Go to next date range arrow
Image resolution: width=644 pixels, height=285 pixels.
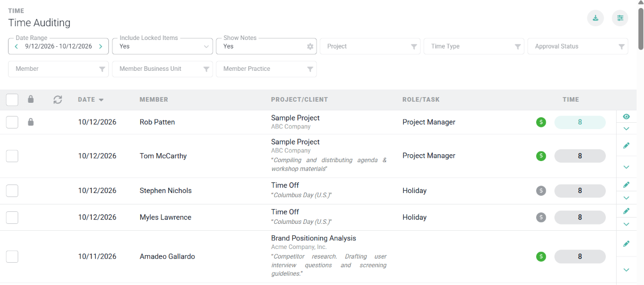pyautogui.click(x=100, y=46)
